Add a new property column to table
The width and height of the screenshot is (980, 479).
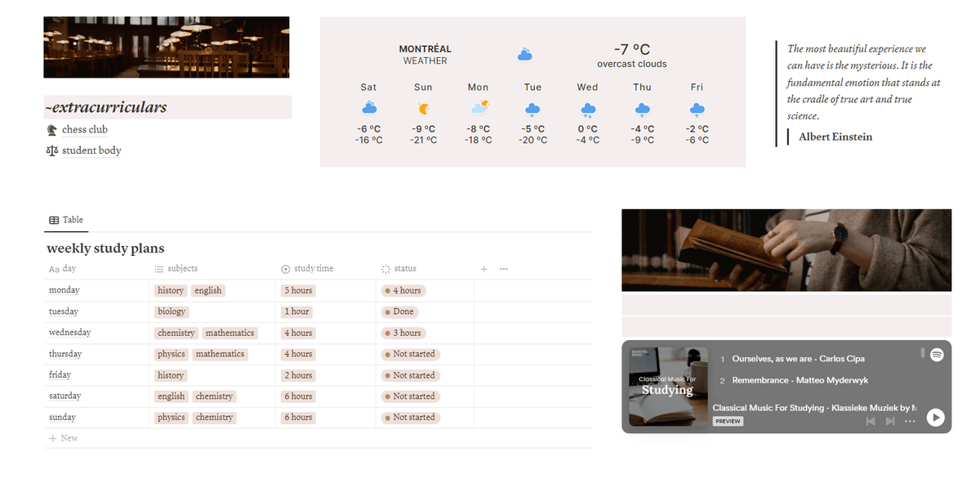point(483,269)
